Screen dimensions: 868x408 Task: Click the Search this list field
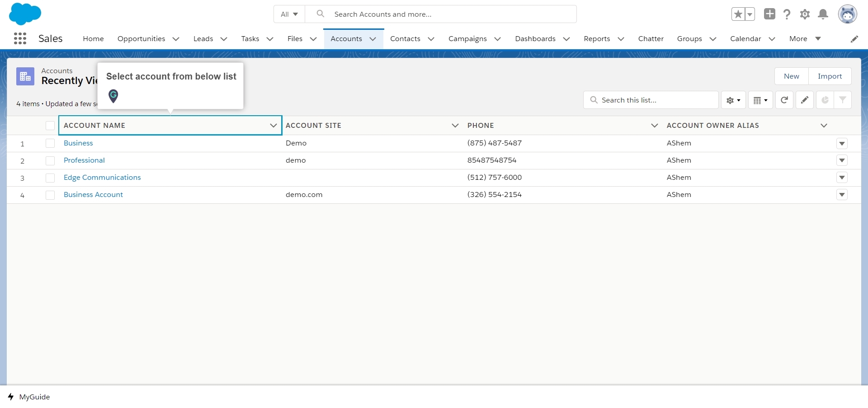tap(651, 100)
